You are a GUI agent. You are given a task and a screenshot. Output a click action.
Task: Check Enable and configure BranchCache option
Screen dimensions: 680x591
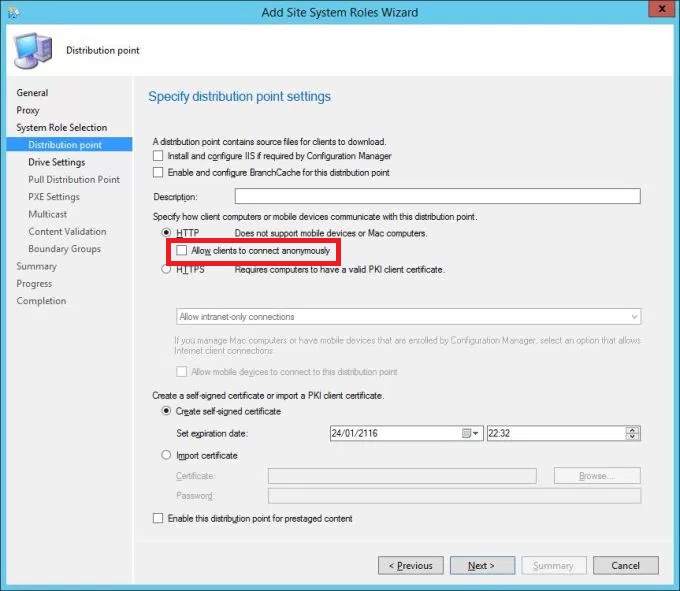tap(158, 173)
